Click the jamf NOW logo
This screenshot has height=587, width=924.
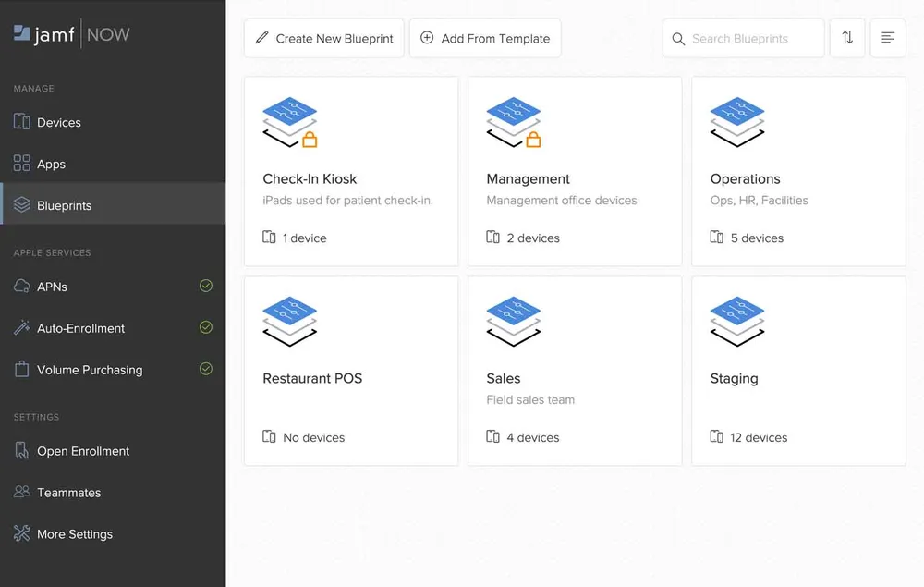pyautogui.click(x=72, y=35)
